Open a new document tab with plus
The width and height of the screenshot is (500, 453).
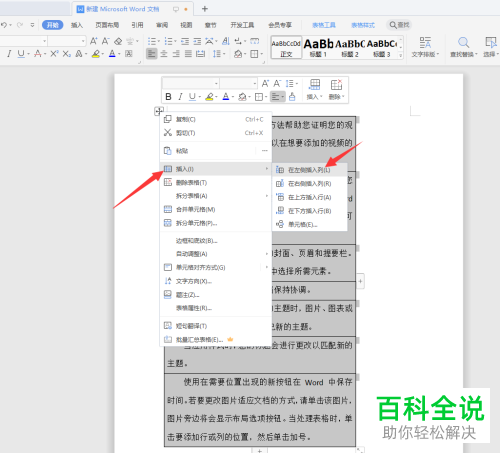[205, 9]
